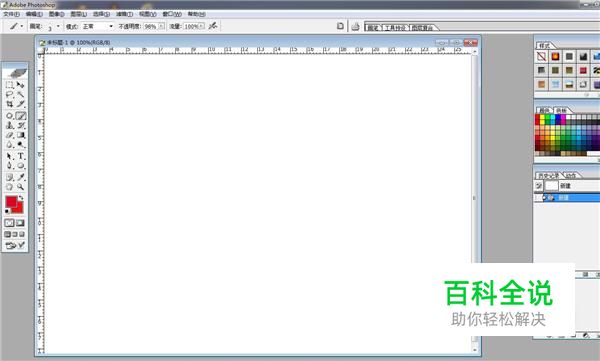
Task: Select the Slice tool
Action: coord(21,104)
